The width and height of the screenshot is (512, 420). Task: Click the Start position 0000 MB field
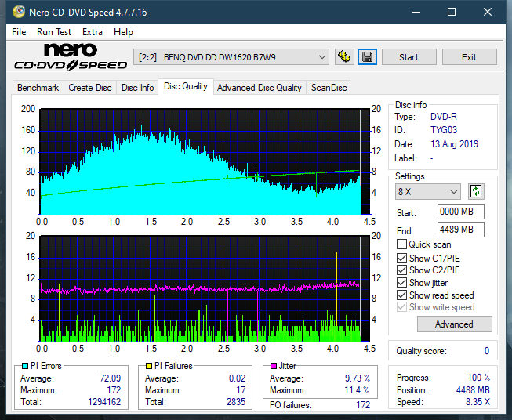[460, 212]
